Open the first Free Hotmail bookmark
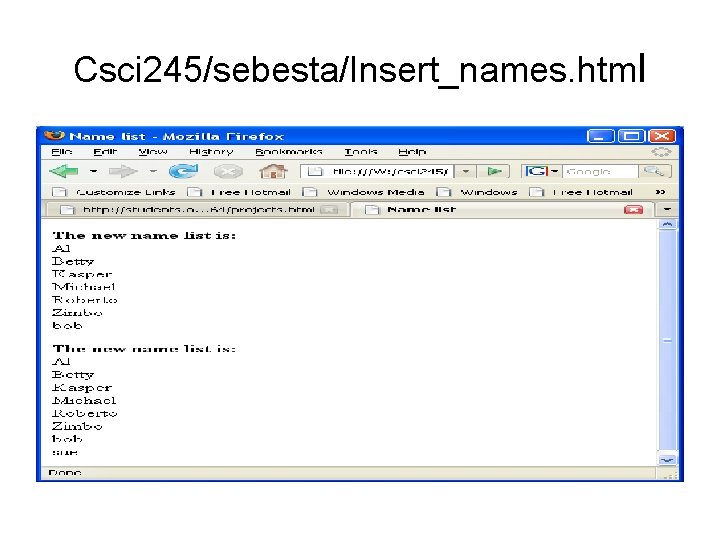720x540 pixels. click(239, 192)
